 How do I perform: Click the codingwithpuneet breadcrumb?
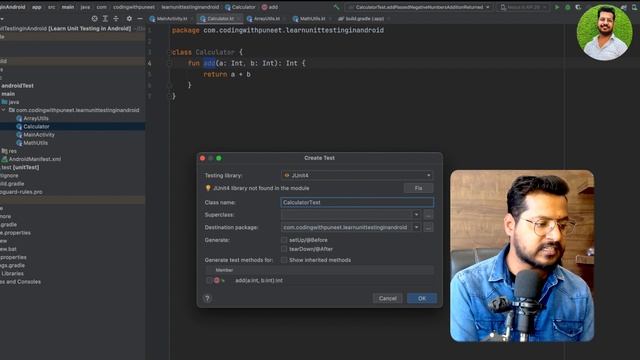click(x=134, y=7)
